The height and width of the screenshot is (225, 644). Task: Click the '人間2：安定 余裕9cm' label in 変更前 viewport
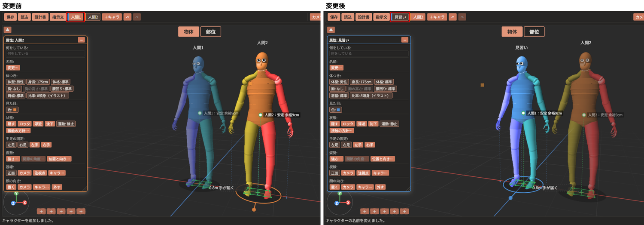282,115
